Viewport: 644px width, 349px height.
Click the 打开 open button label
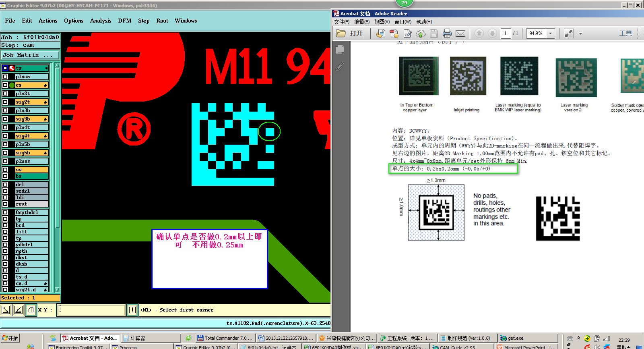356,33
